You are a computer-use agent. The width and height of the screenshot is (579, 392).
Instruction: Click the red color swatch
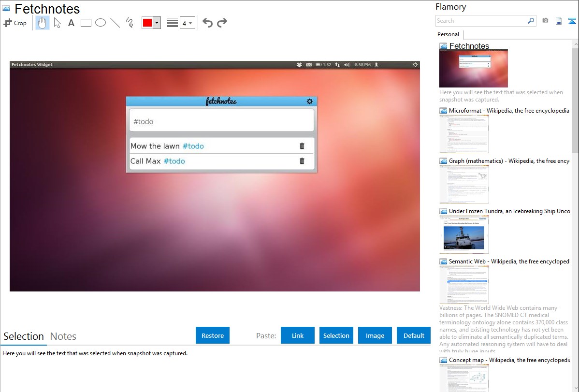[x=147, y=23]
